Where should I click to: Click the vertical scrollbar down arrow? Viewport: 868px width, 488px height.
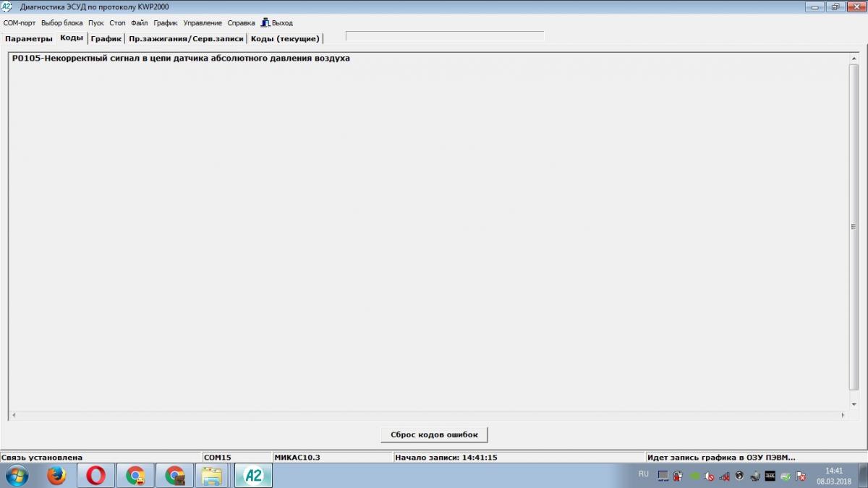(x=854, y=405)
